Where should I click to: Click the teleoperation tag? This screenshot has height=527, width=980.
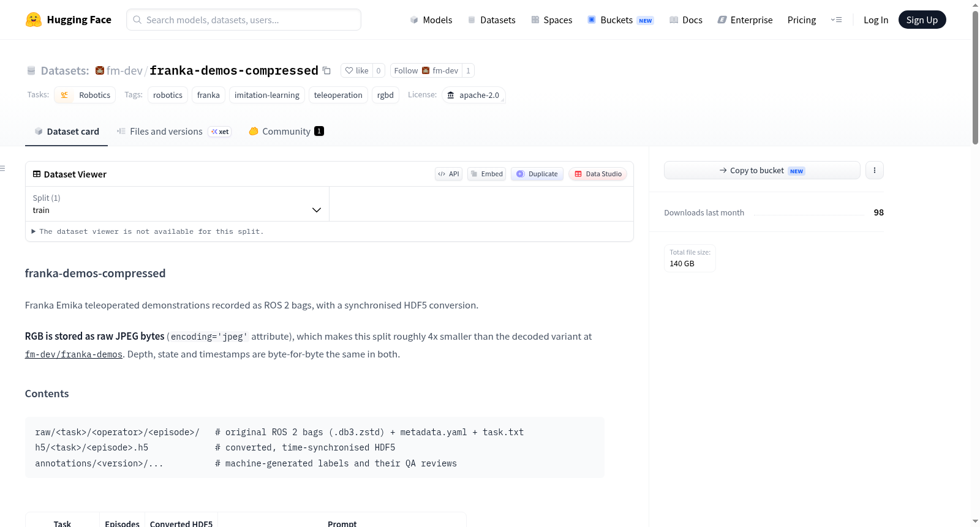[x=338, y=95]
